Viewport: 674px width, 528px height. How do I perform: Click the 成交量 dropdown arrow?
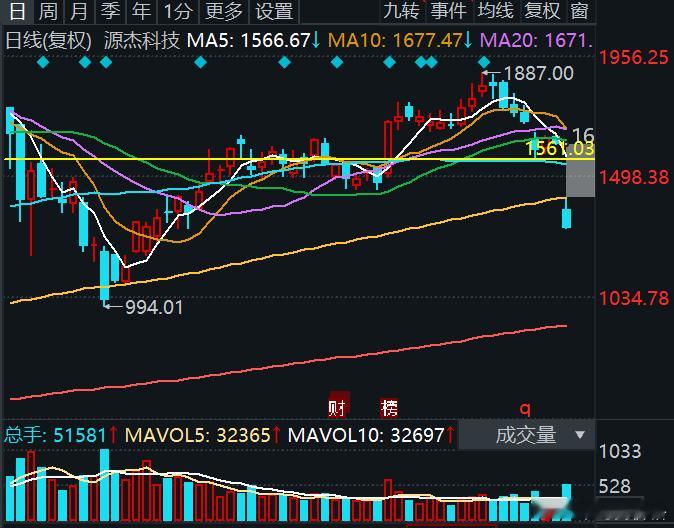(580, 435)
